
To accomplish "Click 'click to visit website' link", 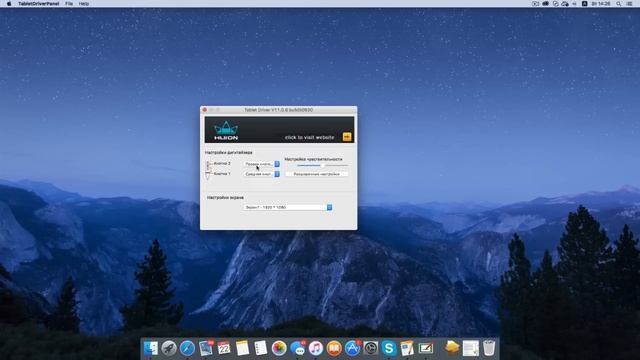I will tap(309, 137).
